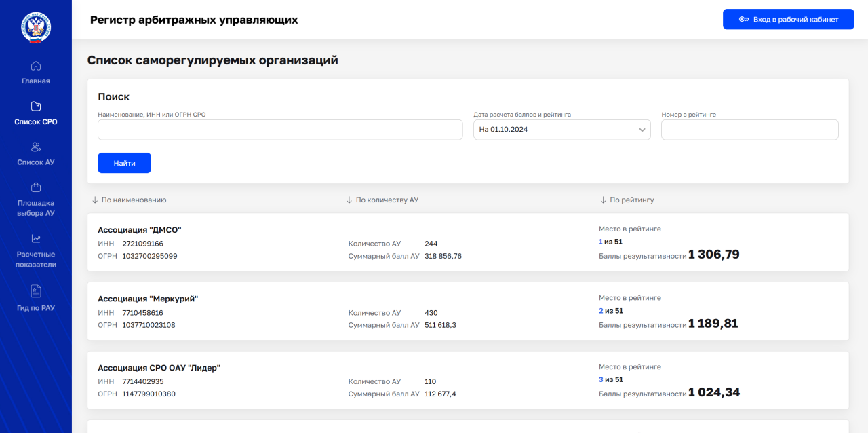Screen dimensions: 868x433
Task: Select the Список СРО folder icon
Action: 36,106
